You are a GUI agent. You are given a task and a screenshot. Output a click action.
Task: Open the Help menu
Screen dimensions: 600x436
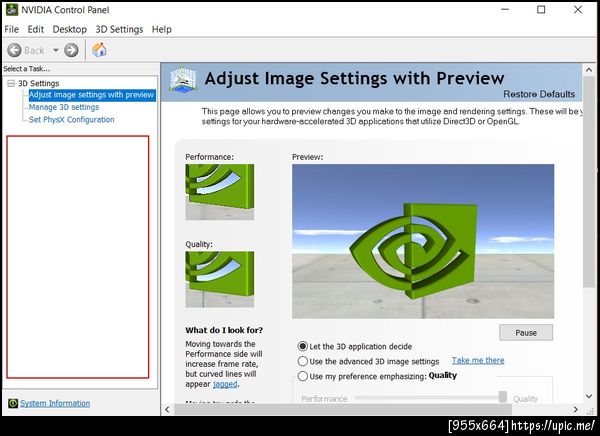pos(161,29)
